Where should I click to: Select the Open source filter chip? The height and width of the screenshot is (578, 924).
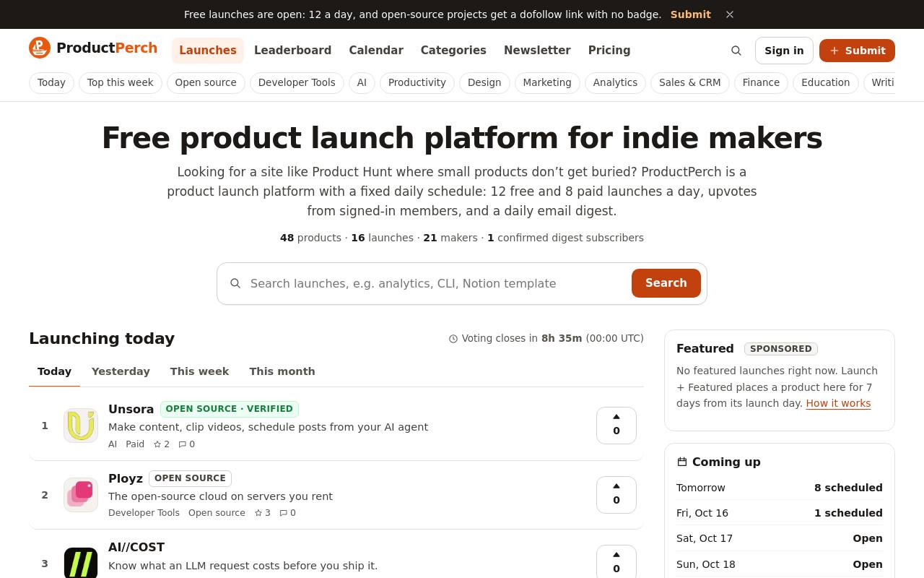(206, 83)
